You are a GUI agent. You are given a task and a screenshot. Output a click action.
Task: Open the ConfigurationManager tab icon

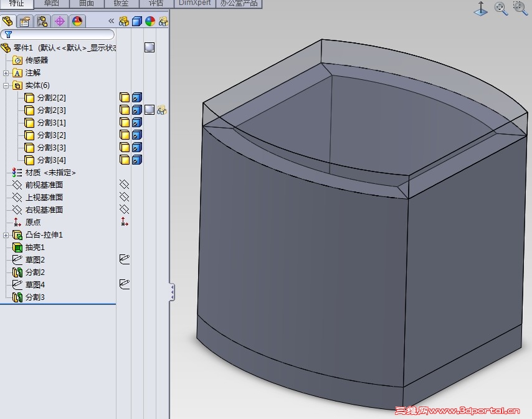click(x=42, y=21)
